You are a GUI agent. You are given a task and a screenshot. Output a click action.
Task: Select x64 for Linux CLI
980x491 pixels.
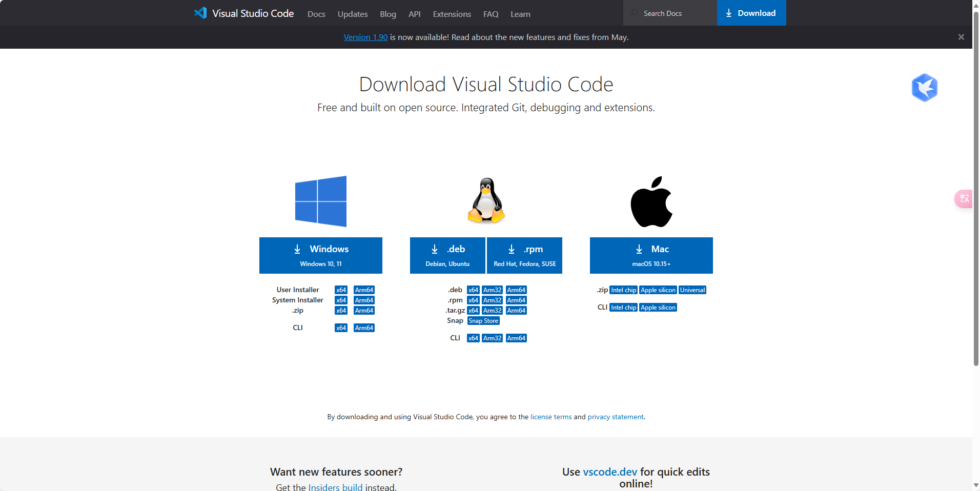click(473, 338)
